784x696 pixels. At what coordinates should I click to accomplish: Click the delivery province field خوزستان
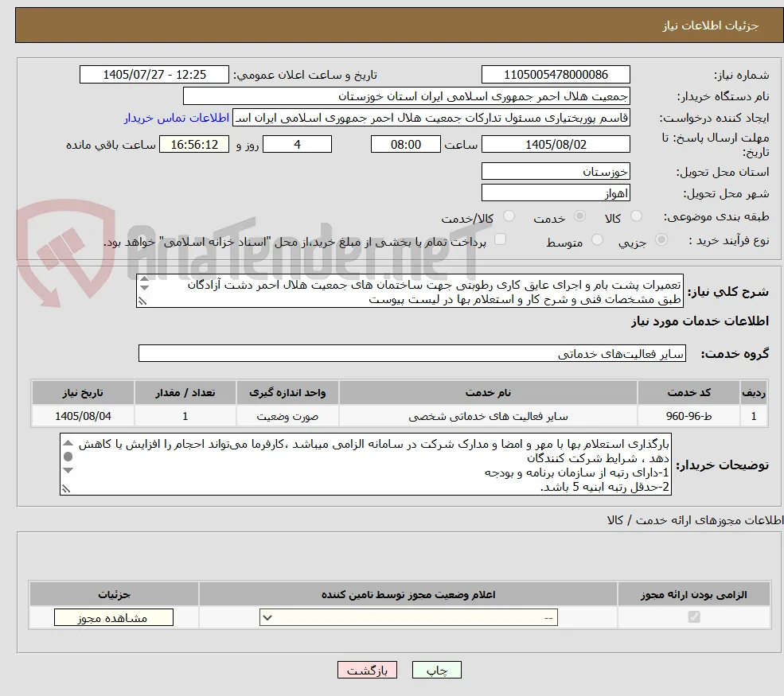(556, 171)
